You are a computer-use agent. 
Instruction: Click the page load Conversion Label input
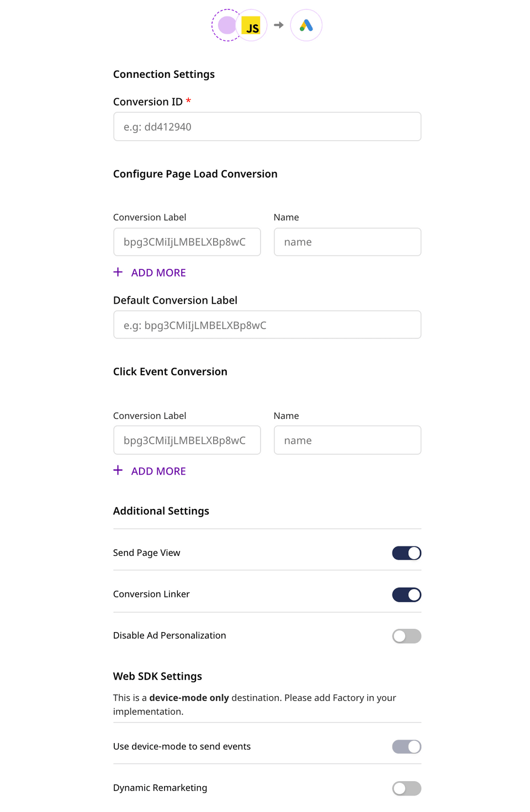click(187, 242)
